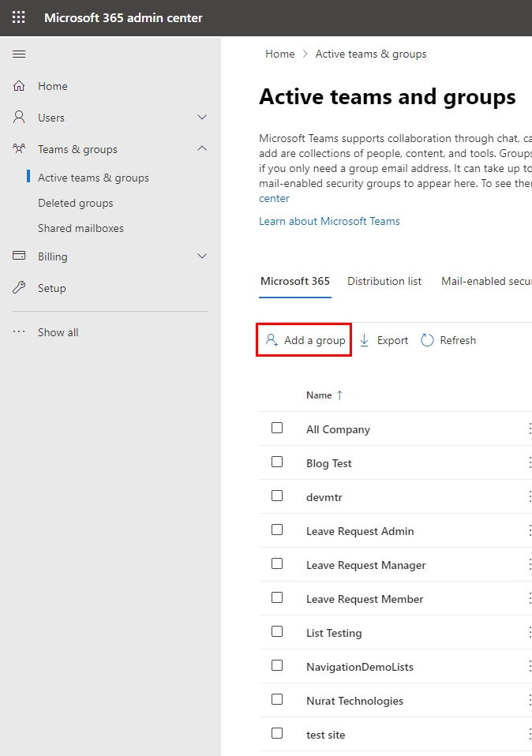Click the Add a group person icon
Image resolution: width=532 pixels, height=756 pixels.
click(x=272, y=340)
